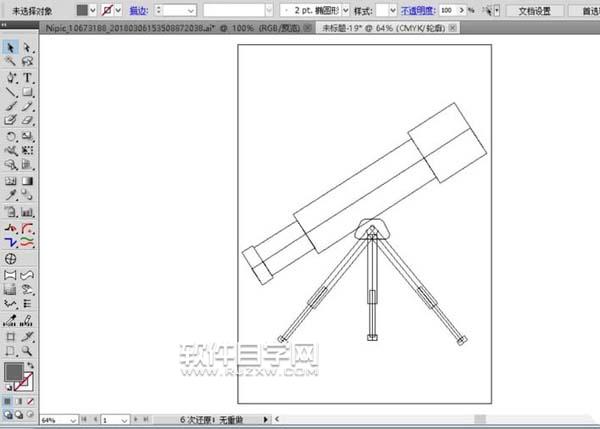Enable Draw Inside mode

click(x=30, y=414)
